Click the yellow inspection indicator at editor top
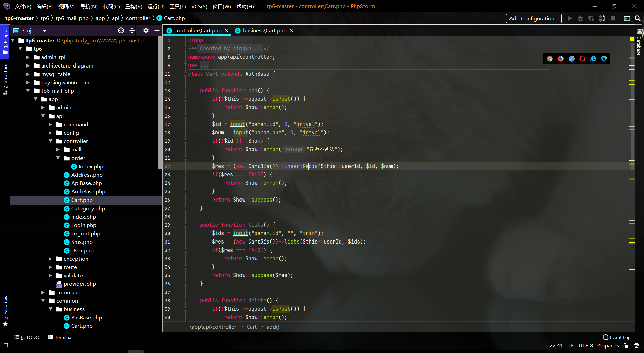 click(x=632, y=39)
